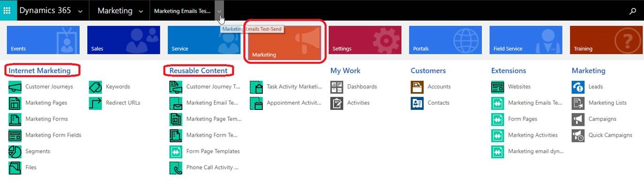Image resolution: width=644 pixels, height=185 pixels.
Task: Open the Field Service area tile
Action: click(526, 40)
